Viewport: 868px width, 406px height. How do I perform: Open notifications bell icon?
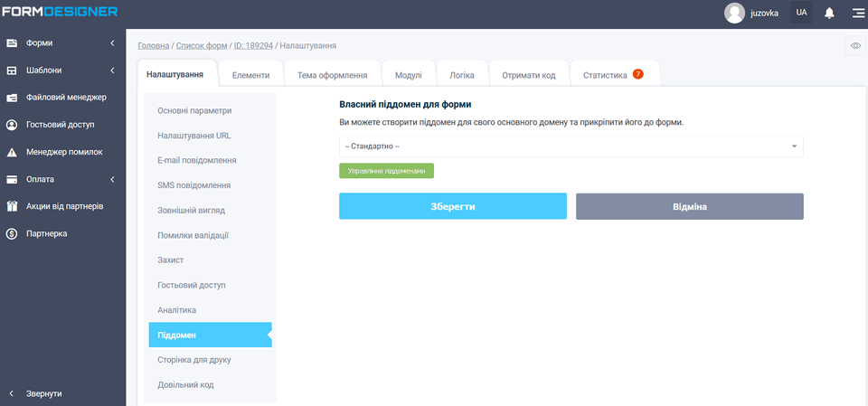tap(829, 13)
